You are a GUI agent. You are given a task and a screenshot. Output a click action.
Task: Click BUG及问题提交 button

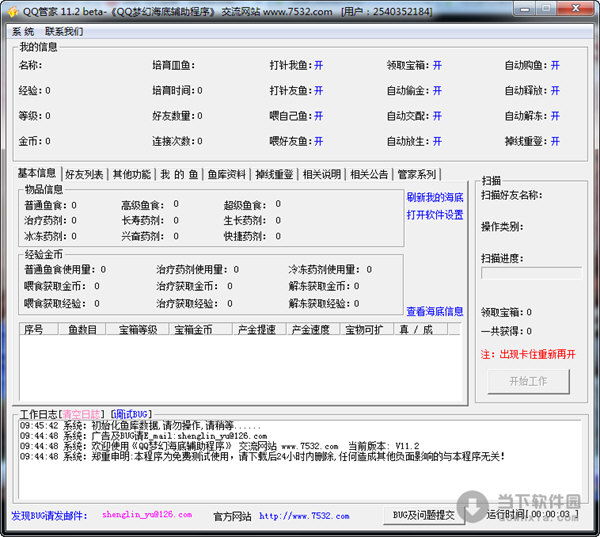[424, 515]
